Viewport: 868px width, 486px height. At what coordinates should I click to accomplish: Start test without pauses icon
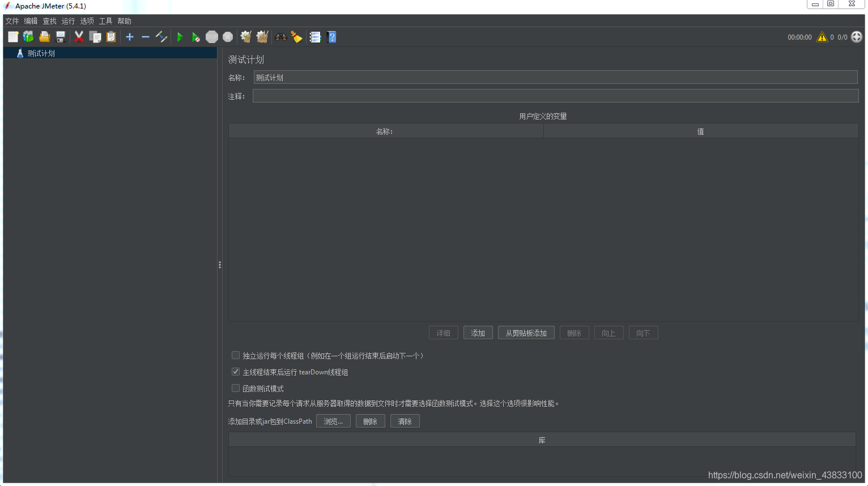click(x=195, y=37)
